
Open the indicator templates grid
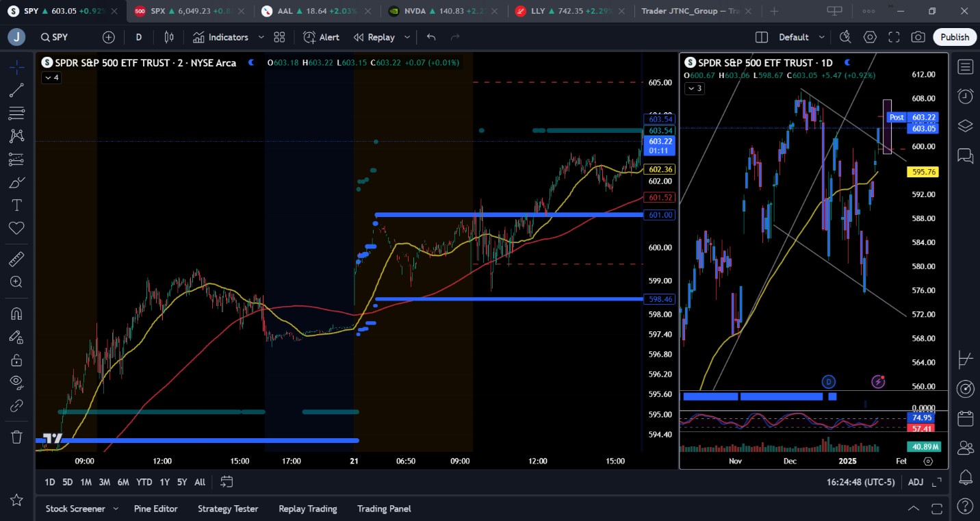tap(279, 37)
